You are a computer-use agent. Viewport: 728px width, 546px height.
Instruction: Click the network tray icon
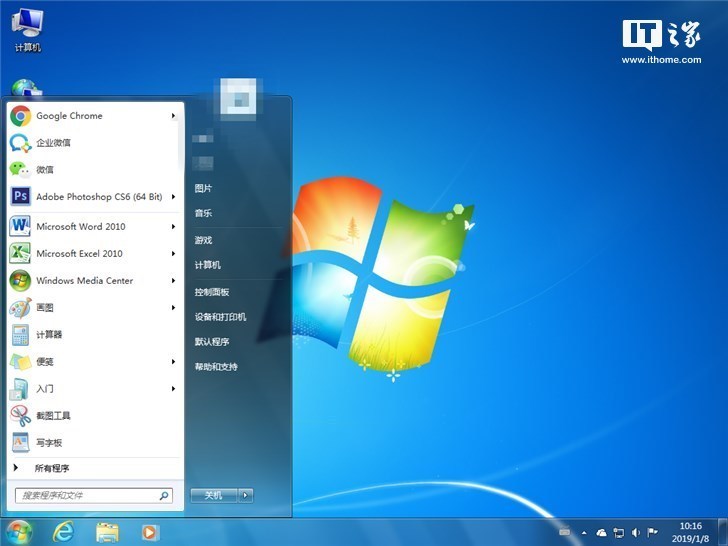click(618, 533)
